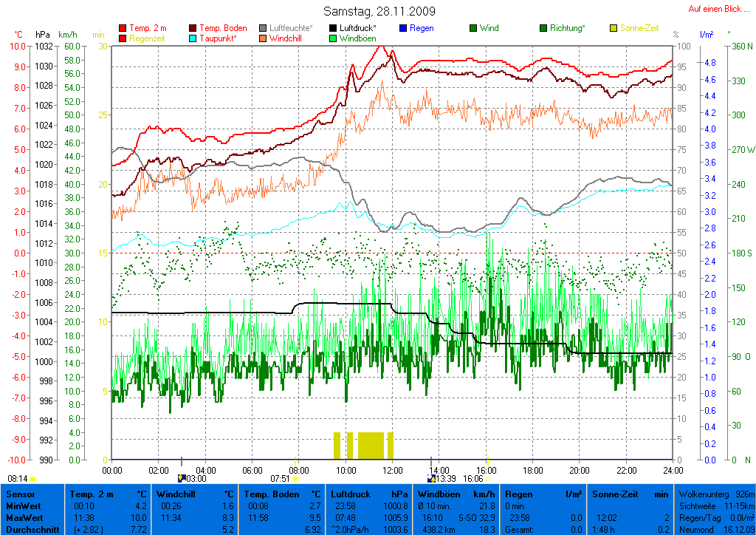Click the crescent icon next to 16:06
Screen dimensions: 756x535
487,479
